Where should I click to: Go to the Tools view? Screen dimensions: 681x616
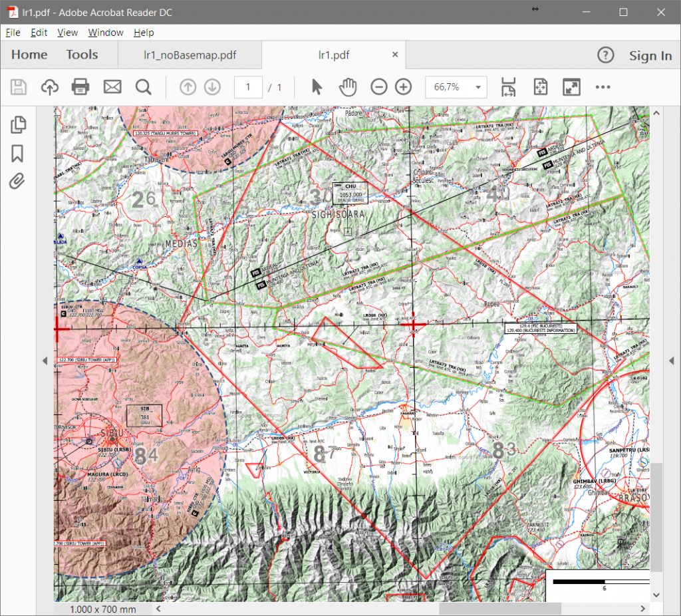82,55
